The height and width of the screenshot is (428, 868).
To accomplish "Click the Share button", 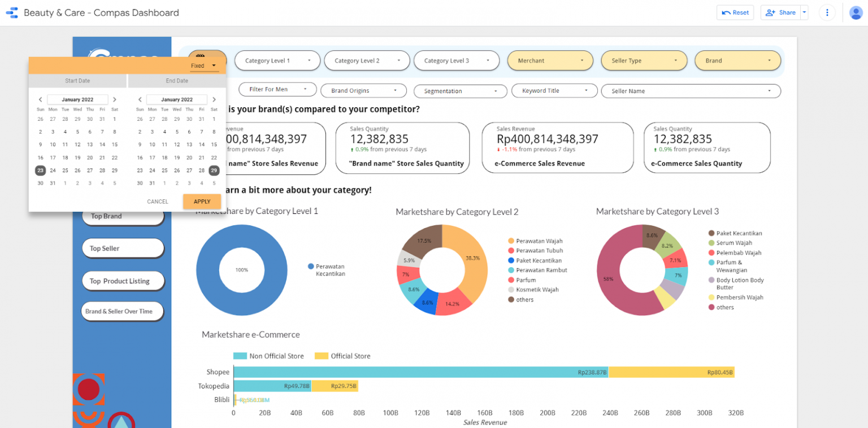I will pyautogui.click(x=780, y=12).
